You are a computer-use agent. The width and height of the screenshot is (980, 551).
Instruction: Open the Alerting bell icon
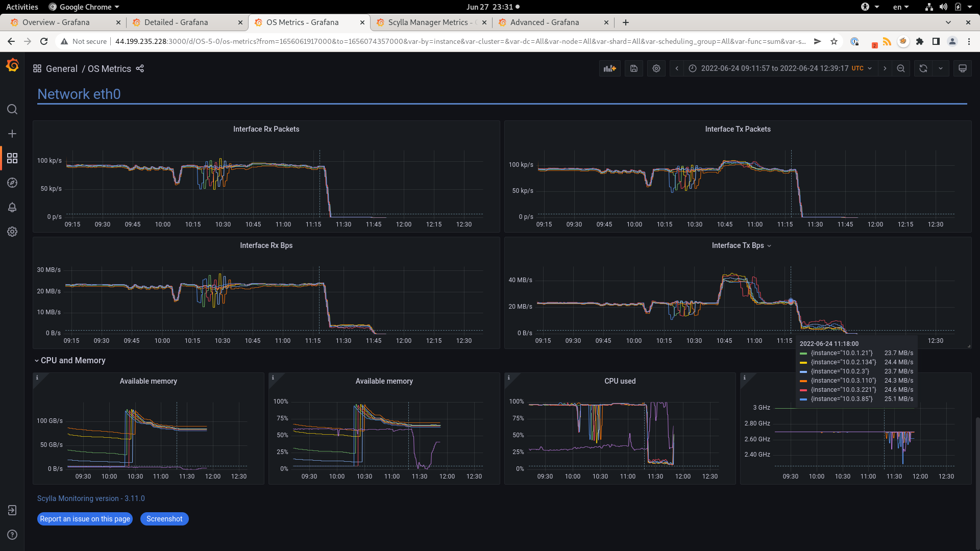point(12,207)
